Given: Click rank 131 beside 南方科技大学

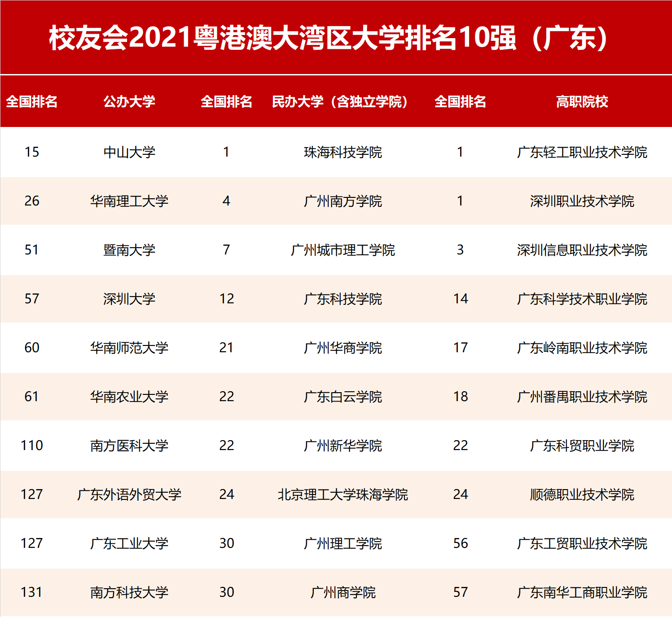Looking at the screenshot, I should [32, 592].
